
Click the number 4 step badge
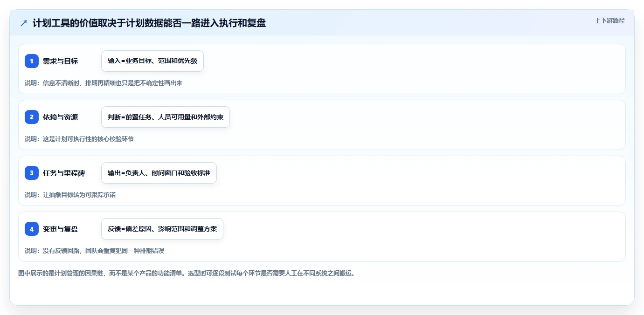coord(32,229)
